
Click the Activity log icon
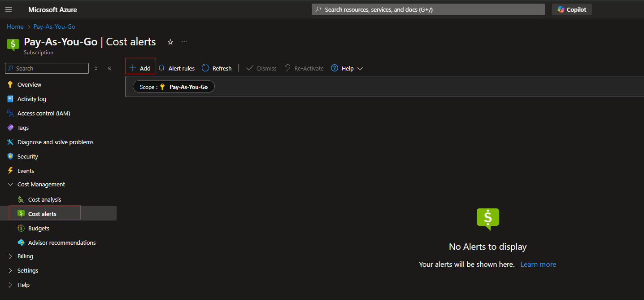pos(10,99)
